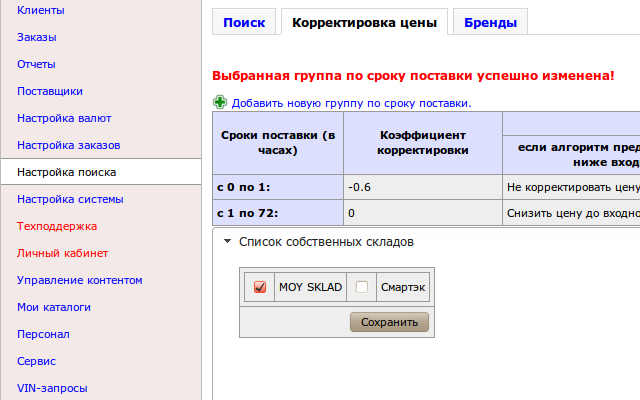
Task: Open Управление контентом in sidebar
Action: tap(80, 280)
